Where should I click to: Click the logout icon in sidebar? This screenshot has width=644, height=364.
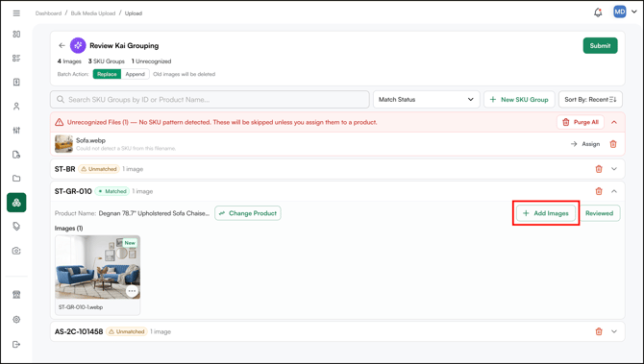[16, 344]
